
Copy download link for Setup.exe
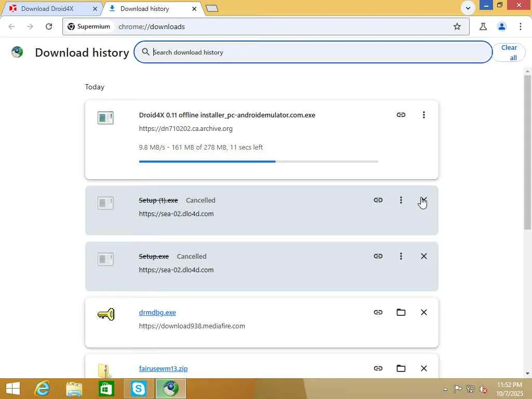[x=378, y=256]
